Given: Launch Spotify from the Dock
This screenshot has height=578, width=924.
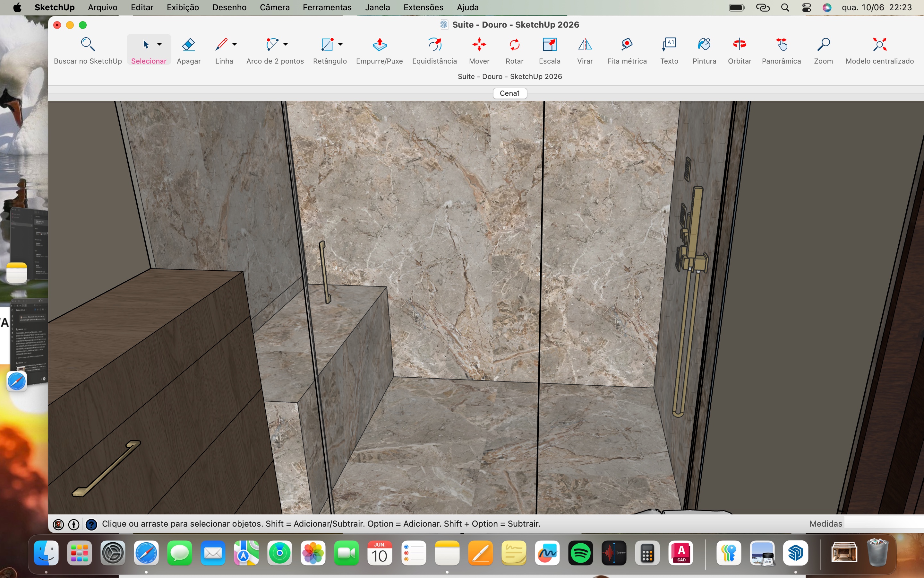Looking at the screenshot, I should coord(580,553).
